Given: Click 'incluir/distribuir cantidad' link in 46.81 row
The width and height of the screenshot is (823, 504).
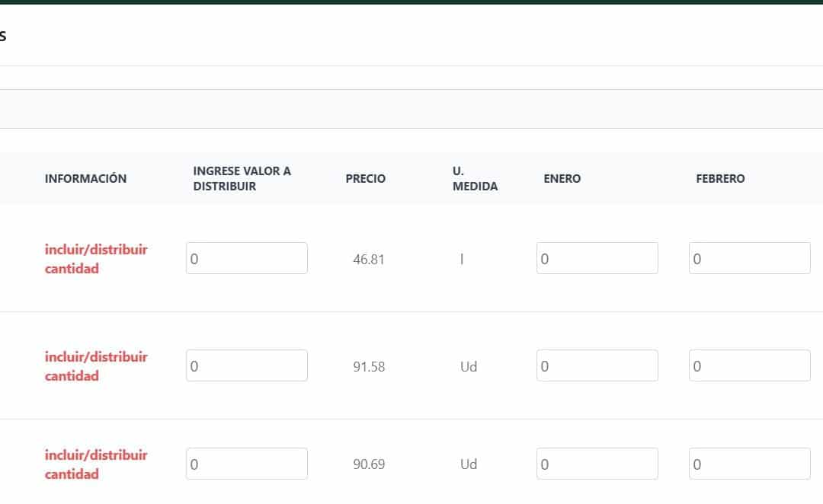Looking at the screenshot, I should point(96,259).
